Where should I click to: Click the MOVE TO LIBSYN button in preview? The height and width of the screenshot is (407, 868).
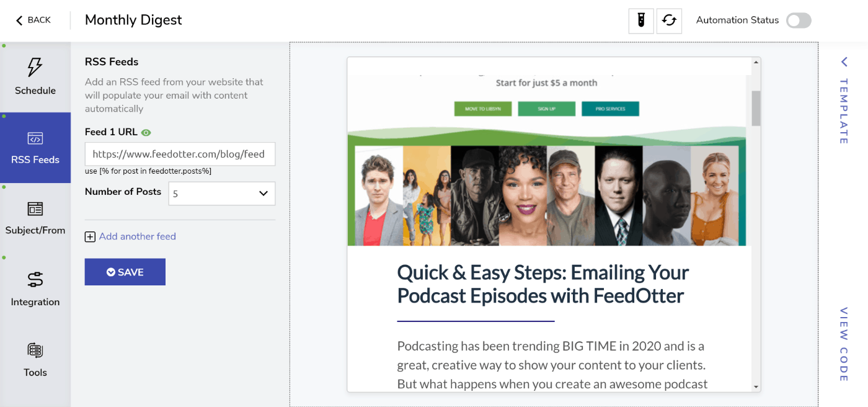[x=483, y=109]
